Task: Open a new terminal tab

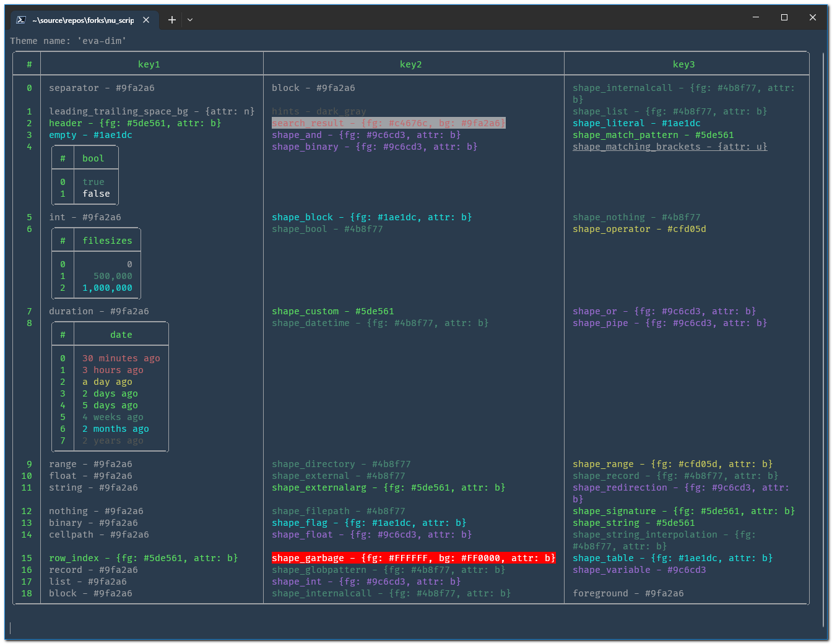Action: pos(172,20)
